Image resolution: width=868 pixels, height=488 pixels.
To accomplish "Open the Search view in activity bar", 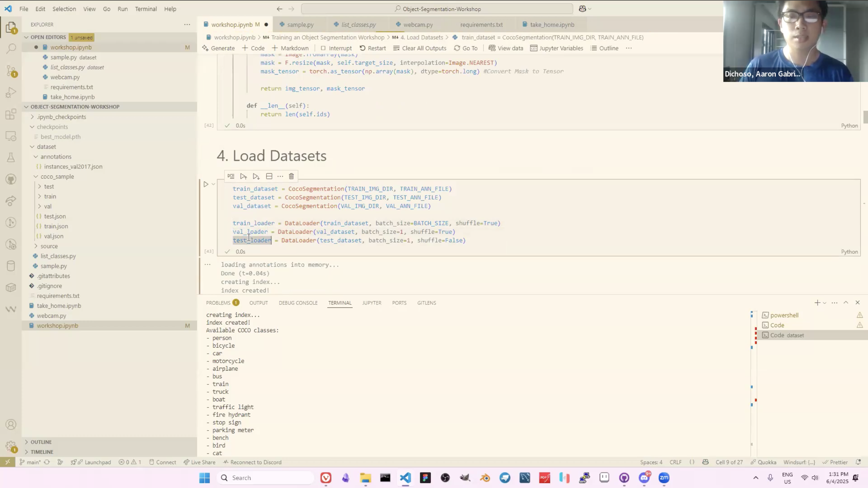I will point(11,49).
